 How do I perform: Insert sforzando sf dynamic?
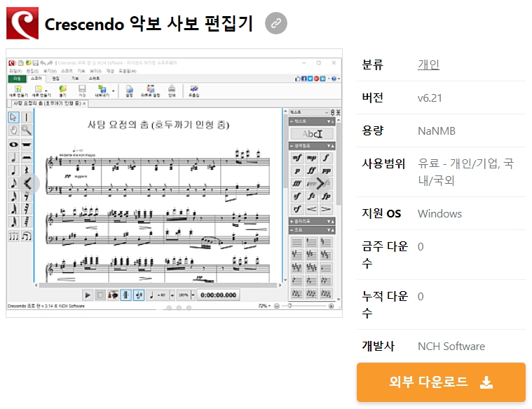click(x=297, y=196)
